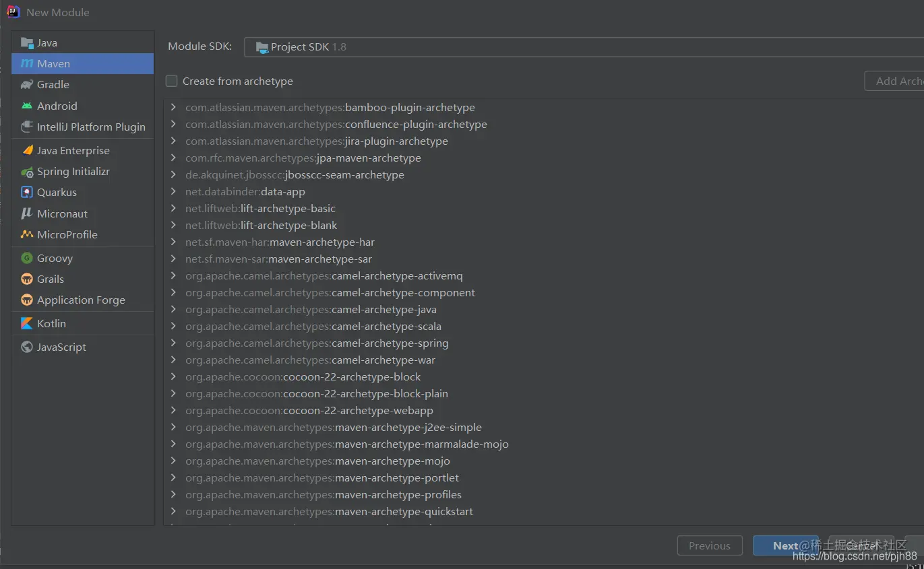Expand jbosscc-seam-archetype entry
Image resolution: width=924 pixels, height=569 pixels.
pos(173,174)
